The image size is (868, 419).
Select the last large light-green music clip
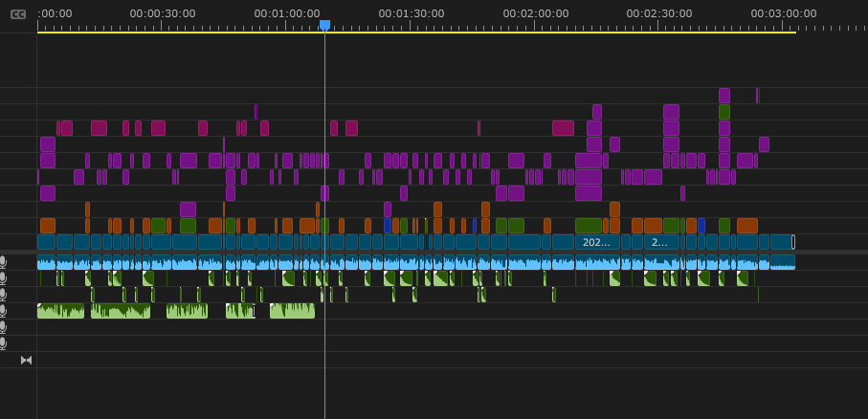(x=292, y=311)
